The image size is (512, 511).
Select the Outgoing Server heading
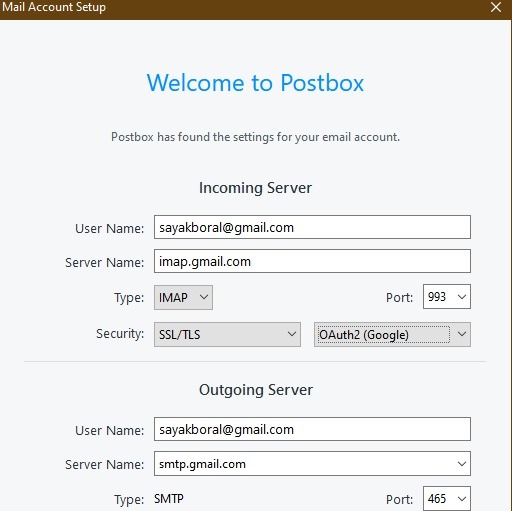click(256, 390)
